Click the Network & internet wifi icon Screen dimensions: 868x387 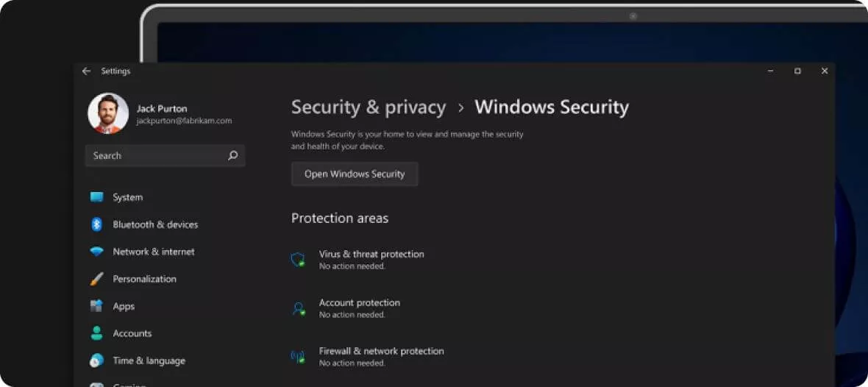click(x=96, y=252)
